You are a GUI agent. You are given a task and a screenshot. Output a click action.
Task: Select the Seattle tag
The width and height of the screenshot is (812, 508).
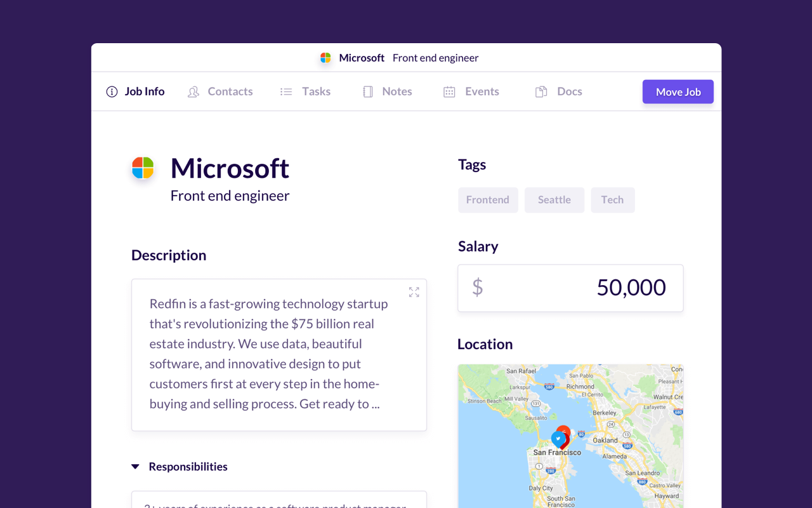[554, 200]
